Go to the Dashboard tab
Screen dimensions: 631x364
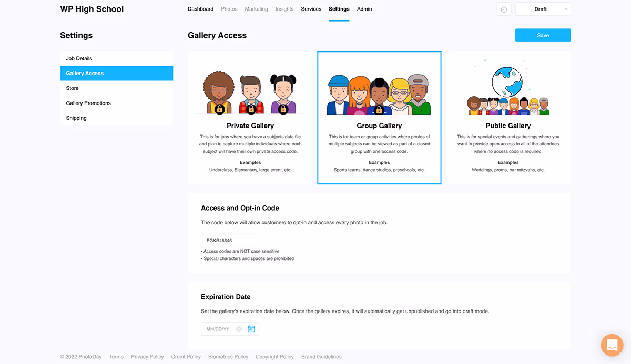click(x=201, y=9)
